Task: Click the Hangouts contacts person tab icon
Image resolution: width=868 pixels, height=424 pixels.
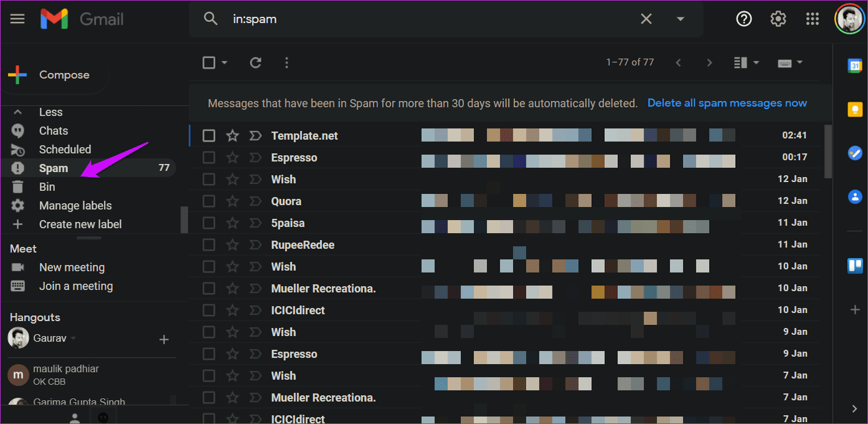Action: (x=75, y=418)
